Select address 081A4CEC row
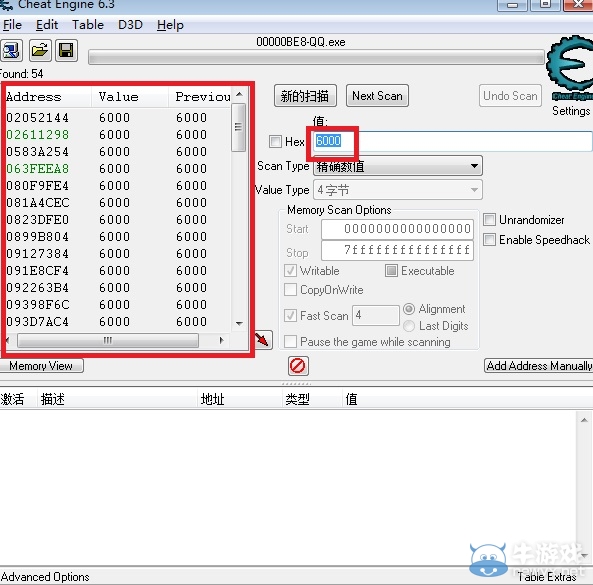593x585 pixels. 117,203
